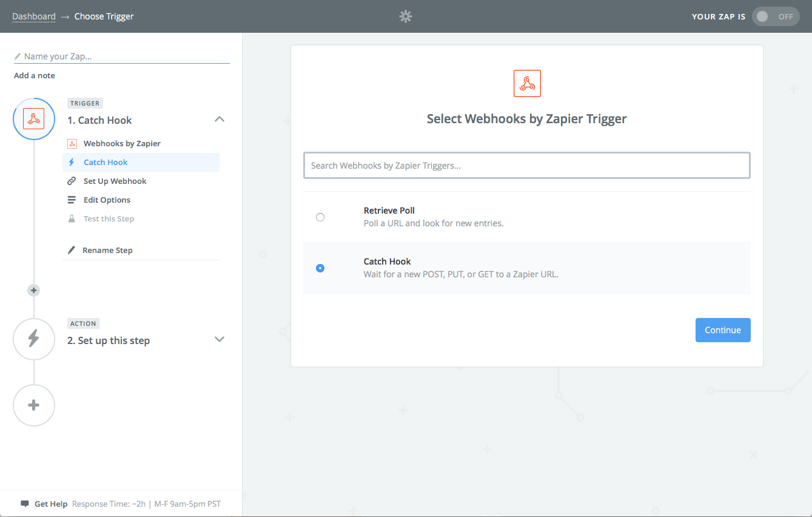Select the Catch Hook radio button
Image resolution: width=812 pixels, height=517 pixels.
point(320,268)
